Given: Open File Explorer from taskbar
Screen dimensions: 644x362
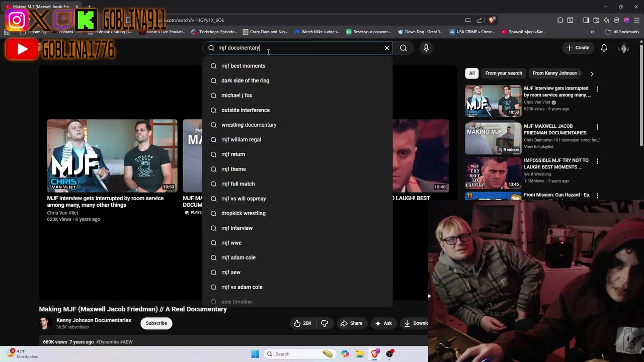Looking at the screenshot, I should tap(360, 354).
